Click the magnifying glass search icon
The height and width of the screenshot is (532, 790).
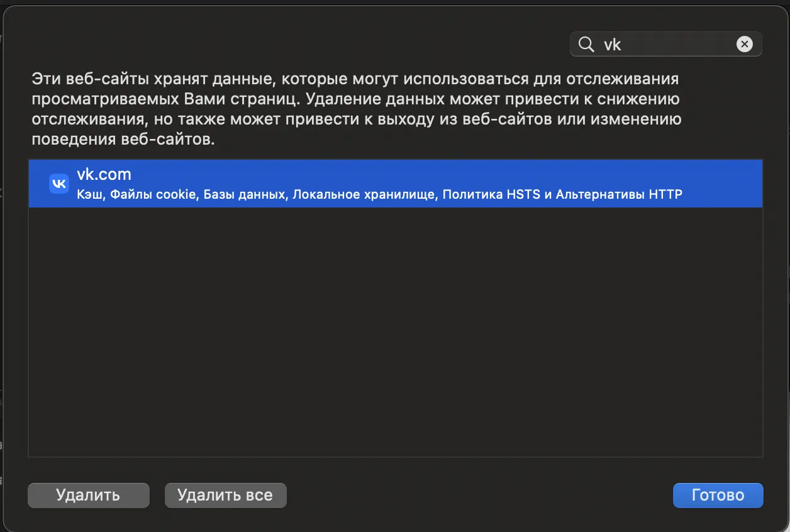586,45
